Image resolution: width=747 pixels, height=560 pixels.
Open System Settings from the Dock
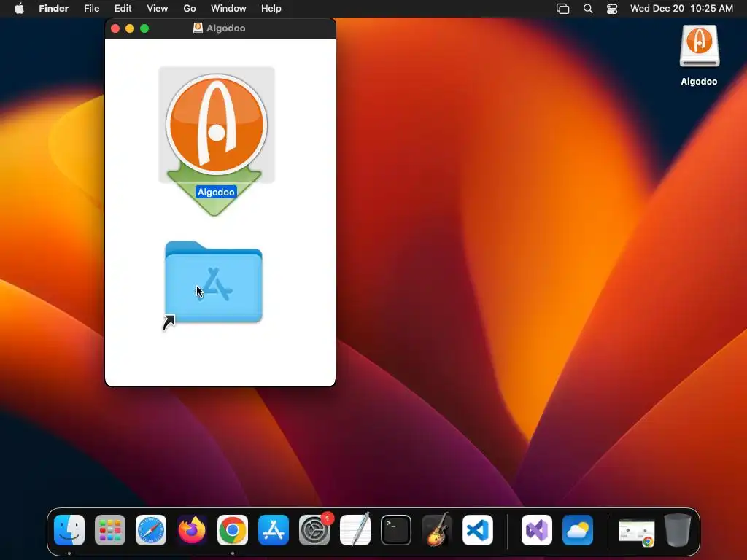click(314, 530)
